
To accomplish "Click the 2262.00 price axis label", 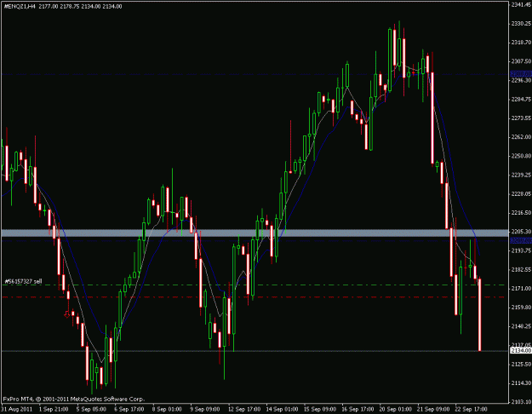I will pos(521,137).
